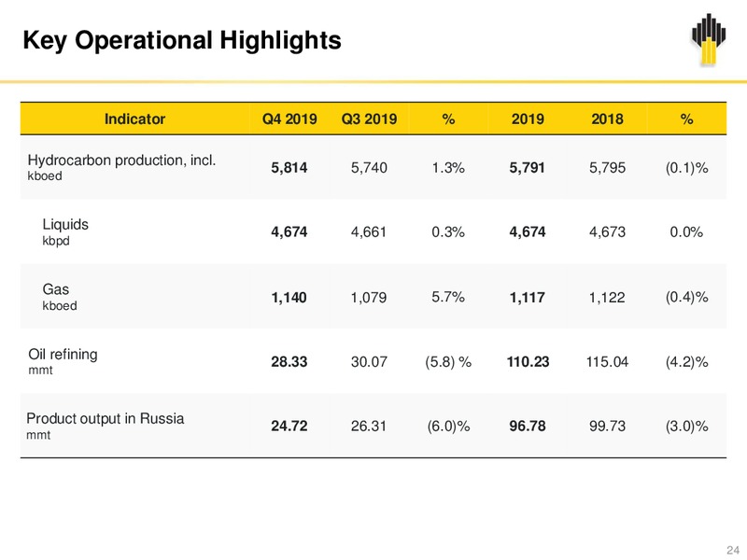Select the 'Product output in Russia' label
This screenshot has width=747, height=560.
106,418
